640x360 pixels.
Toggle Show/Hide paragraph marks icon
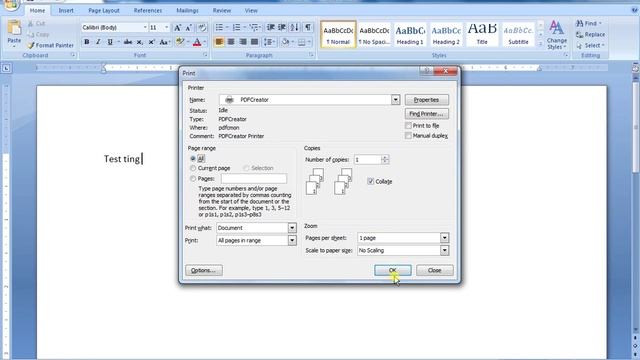pyautogui.click(x=308, y=27)
